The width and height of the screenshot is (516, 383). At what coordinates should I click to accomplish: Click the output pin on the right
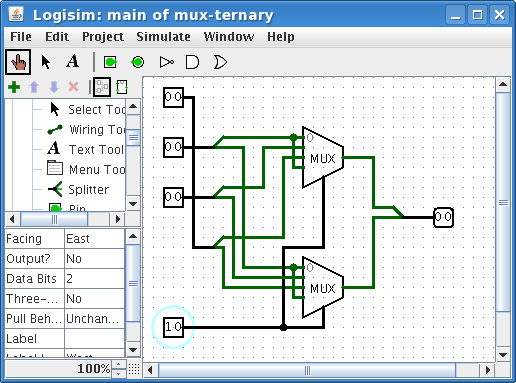443,217
